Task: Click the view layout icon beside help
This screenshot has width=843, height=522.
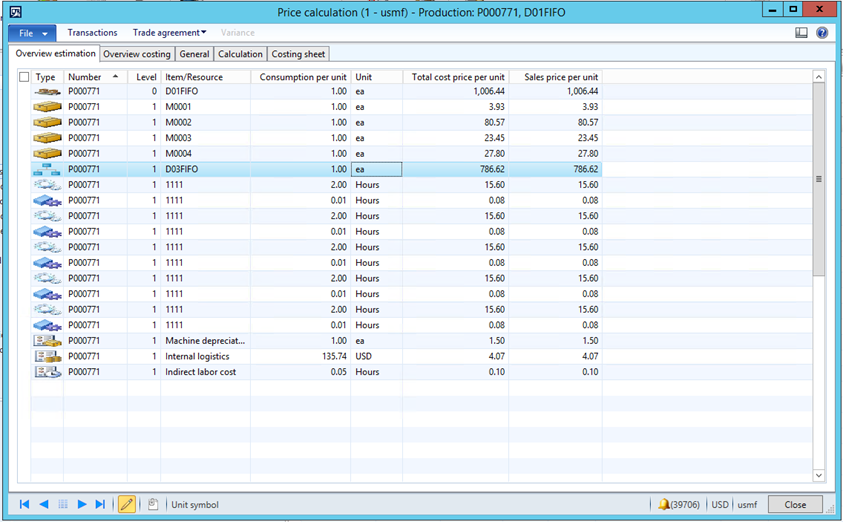Action: pos(801,33)
